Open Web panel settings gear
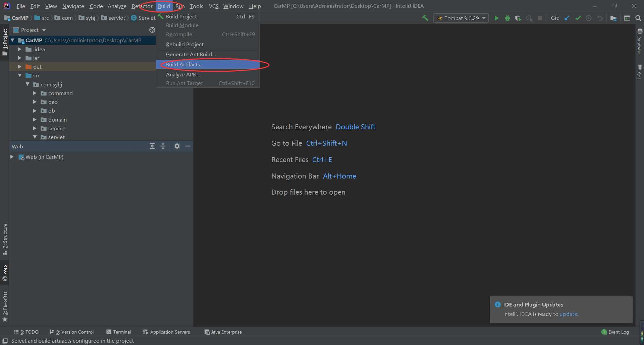The image size is (644, 345). pos(177,146)
